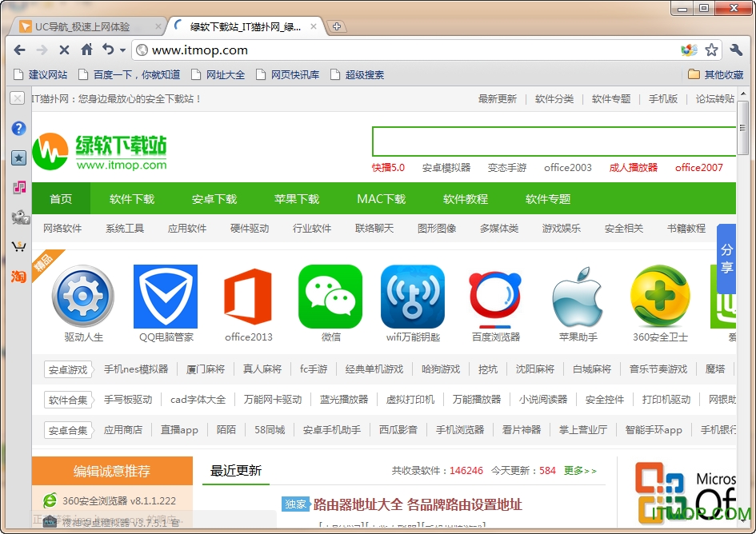The width and height of the screenshot is (756, 534).
Task: Click the website search input box
Action: pyautogui.click(x=552, y=141)
